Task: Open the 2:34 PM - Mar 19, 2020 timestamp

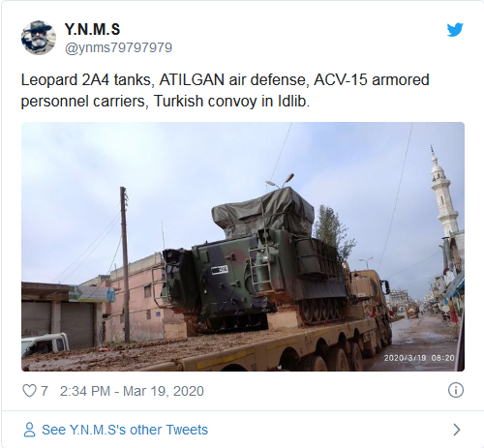Action: [x=132, y=391]
